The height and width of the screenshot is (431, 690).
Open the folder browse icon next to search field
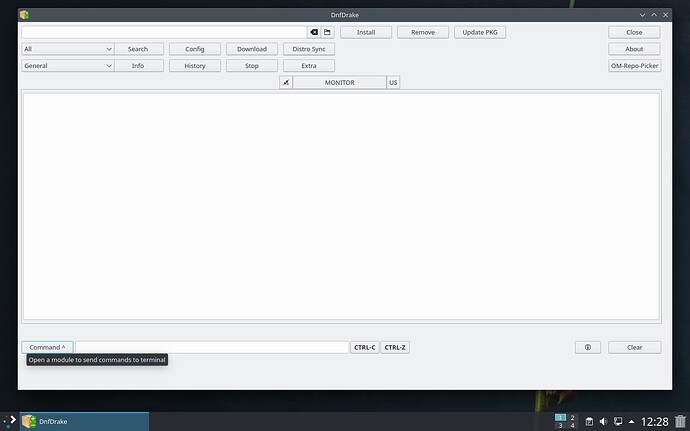(327, 32)
